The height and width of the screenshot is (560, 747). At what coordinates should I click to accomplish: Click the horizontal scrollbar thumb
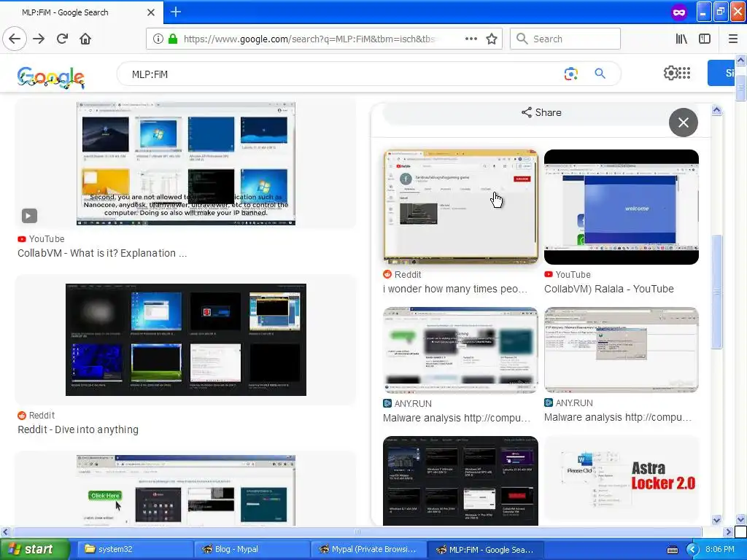357,532
